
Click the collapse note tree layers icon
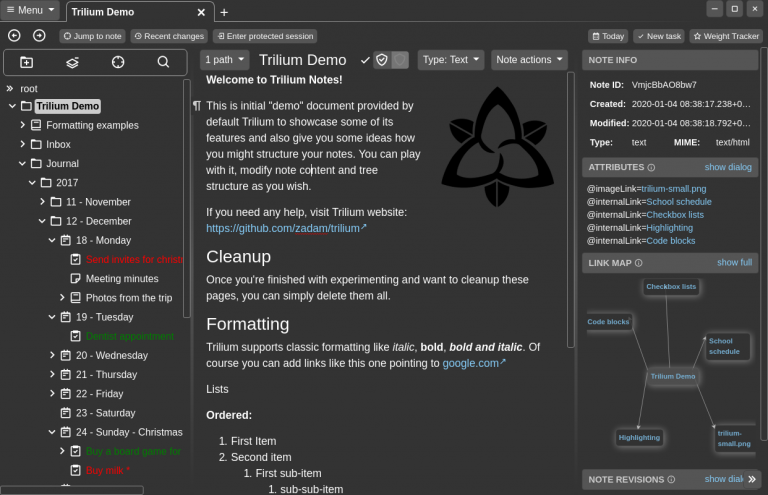[x=72, y=62]
